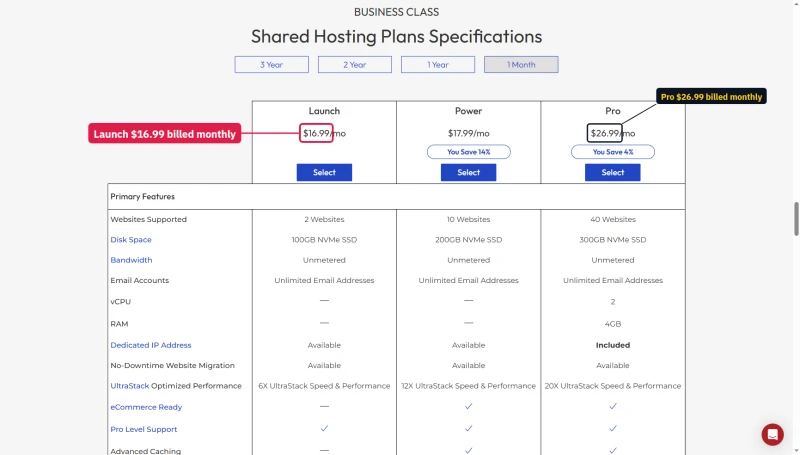Screen dimensions: 800x455
Task: Click the 10 Websites cell
Action: pos(468,219)
